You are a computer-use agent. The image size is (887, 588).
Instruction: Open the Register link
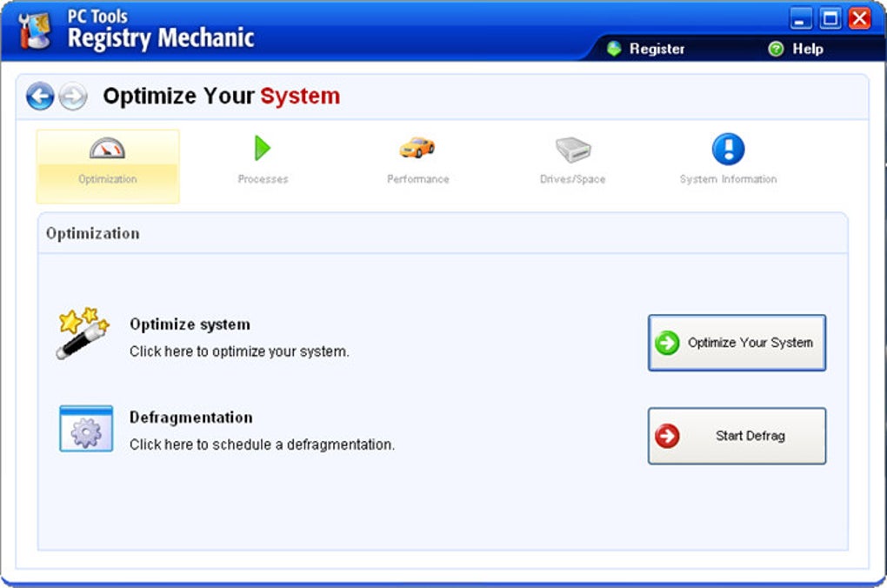(657, 50)
